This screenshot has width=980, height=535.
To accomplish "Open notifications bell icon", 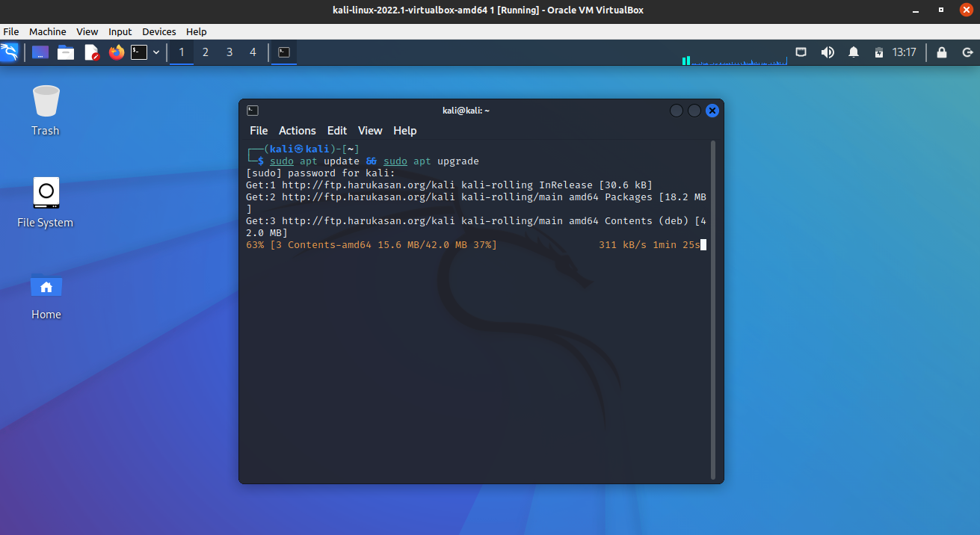I will [854, 52].
